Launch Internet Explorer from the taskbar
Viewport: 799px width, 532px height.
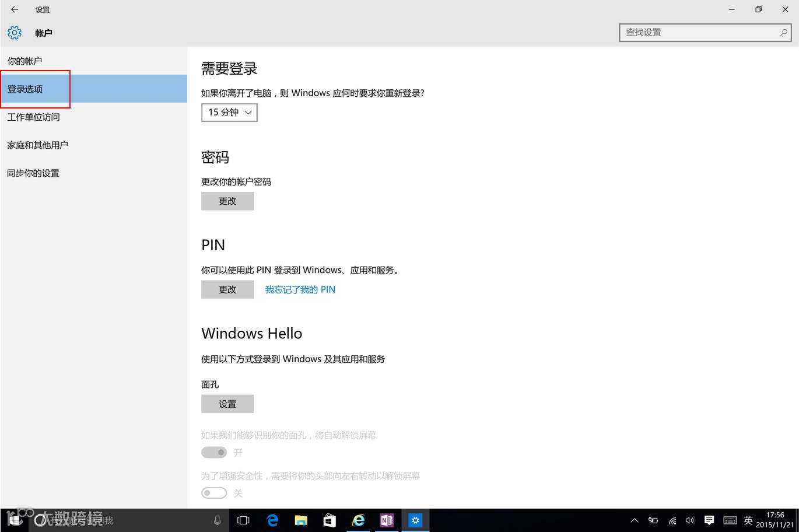pyautogui.click(x=358, y=520)
